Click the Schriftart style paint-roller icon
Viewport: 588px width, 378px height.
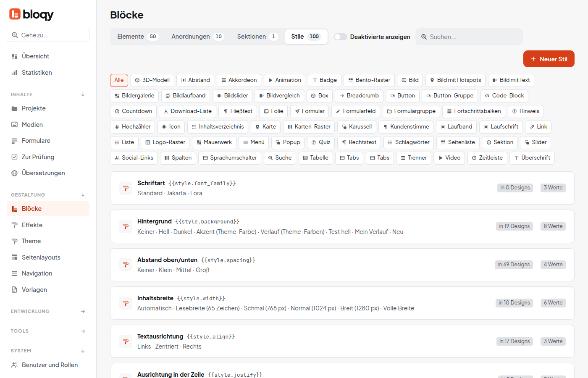126,188
